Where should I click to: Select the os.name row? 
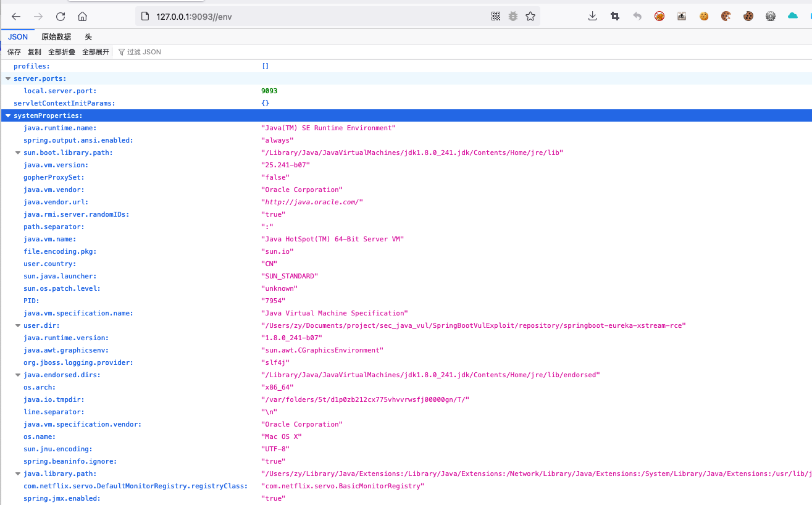(406, 436)
